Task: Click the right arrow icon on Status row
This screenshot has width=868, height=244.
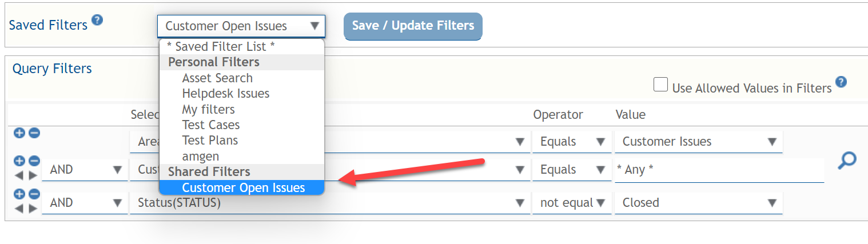Action: [x=33, y=208]
